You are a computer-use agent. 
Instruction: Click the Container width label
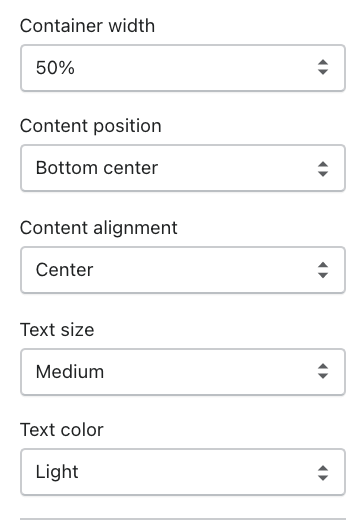[x=87, y=26]
